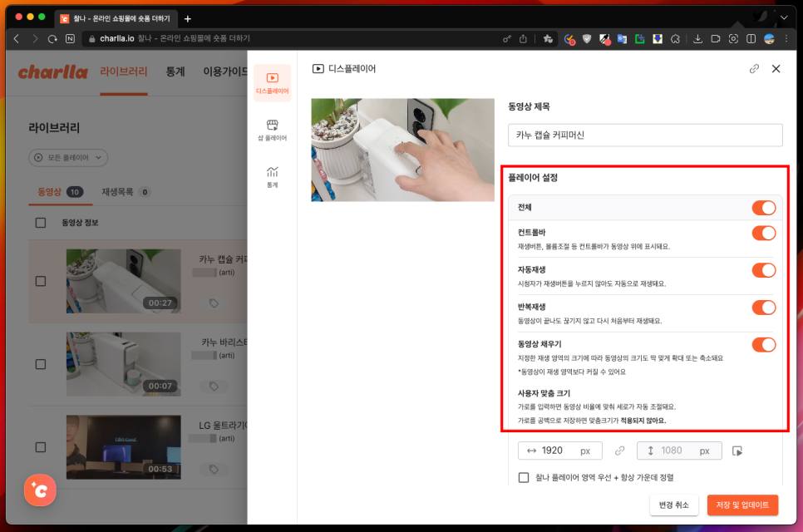Toggle aspect-ratio link icon between width and height

pyautogui.click(x=619, y=451)
